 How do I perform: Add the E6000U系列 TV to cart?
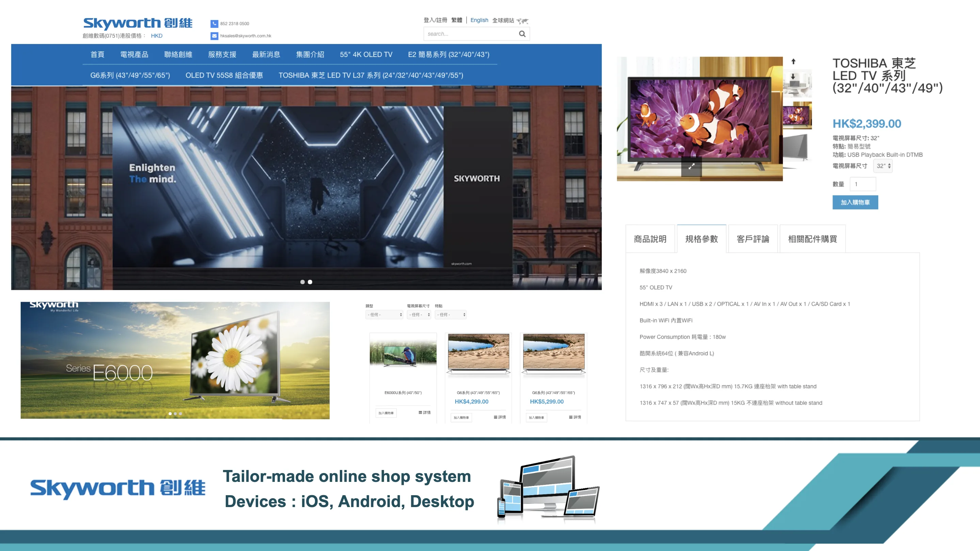(x=386, y=413)
